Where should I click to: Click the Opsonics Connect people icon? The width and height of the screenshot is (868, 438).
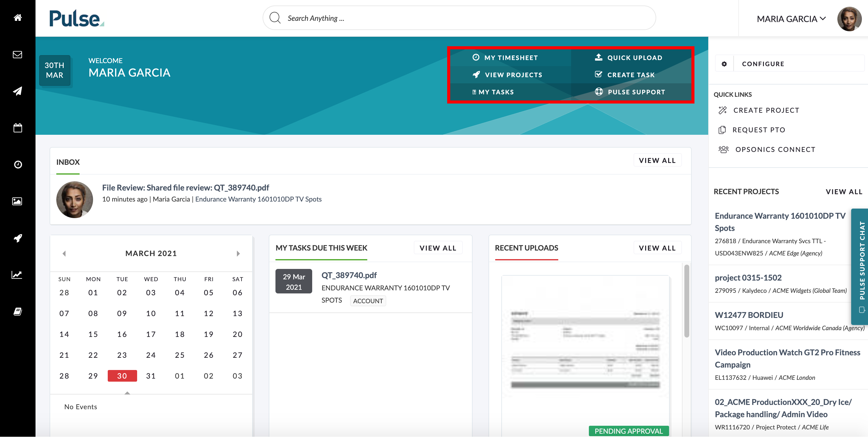[x=724, y=149]
